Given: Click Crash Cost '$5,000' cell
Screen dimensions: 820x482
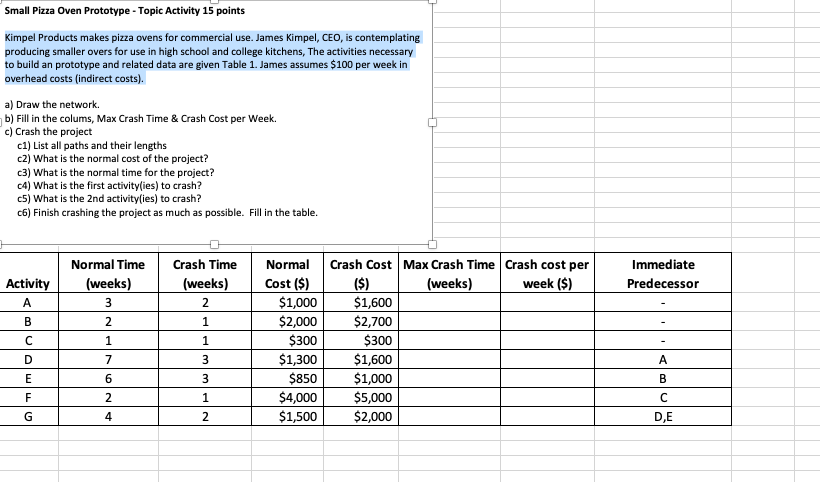Looking at the screenshot, I should point(361,397).
